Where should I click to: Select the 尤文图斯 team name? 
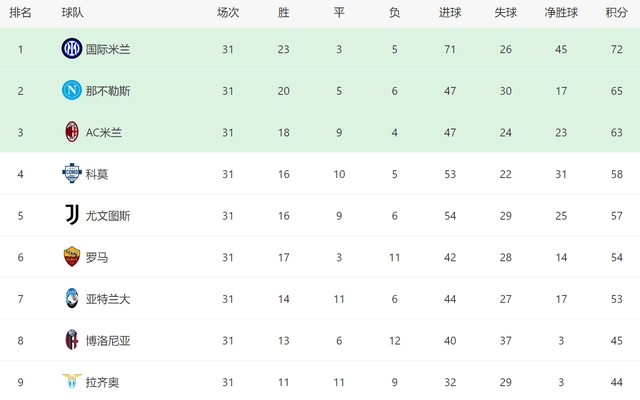(107, 215)
